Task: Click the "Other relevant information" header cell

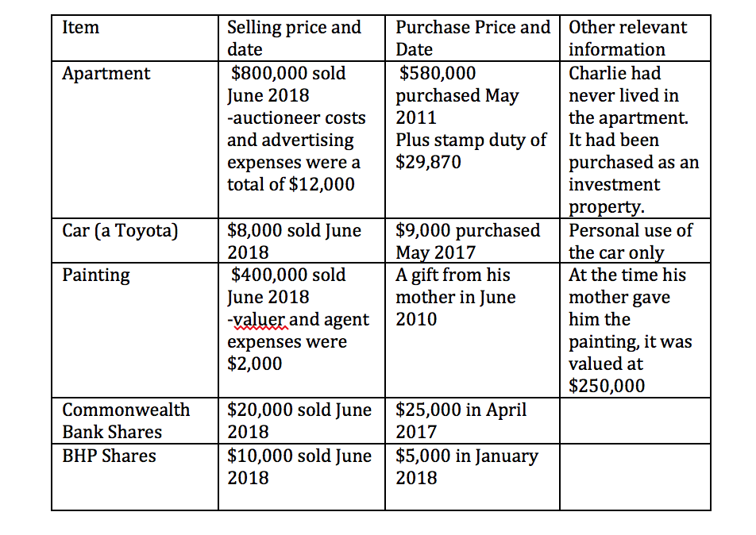Action: pos(627,38)
